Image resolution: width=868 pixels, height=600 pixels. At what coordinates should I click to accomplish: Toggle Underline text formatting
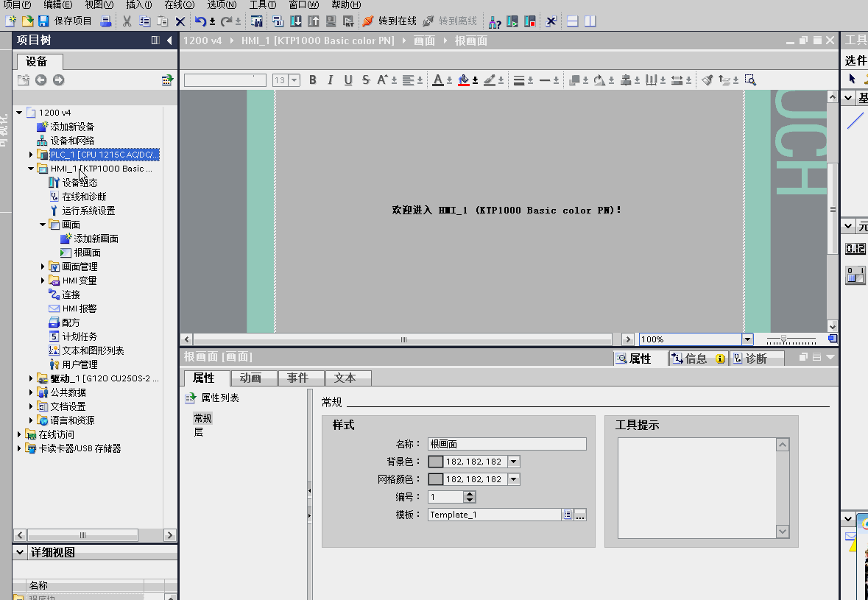[x=348, y=80]
